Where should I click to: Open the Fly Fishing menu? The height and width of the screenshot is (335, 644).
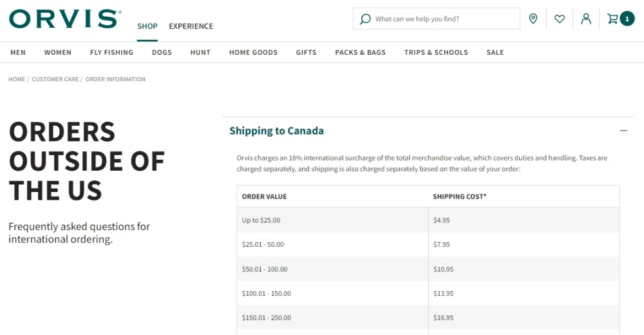(111, 52)
